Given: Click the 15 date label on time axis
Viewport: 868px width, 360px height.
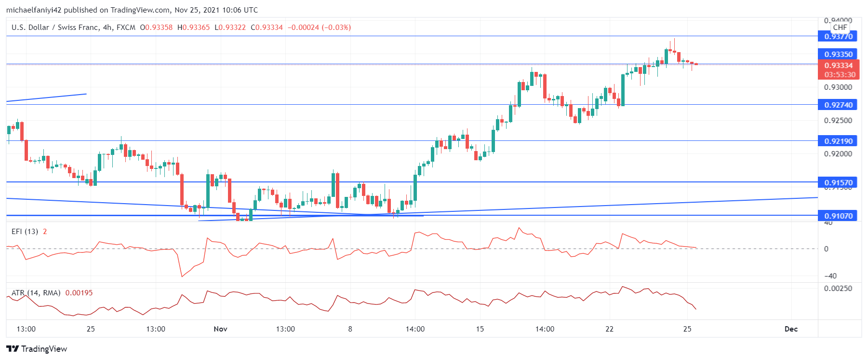Looking at the screenshot, I should [480, 329].
